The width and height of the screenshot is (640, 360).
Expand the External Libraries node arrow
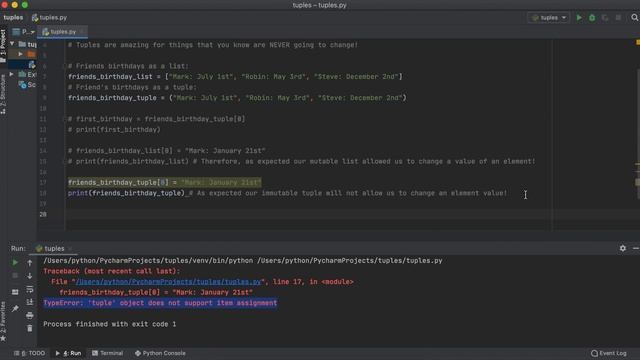[12, 74]
